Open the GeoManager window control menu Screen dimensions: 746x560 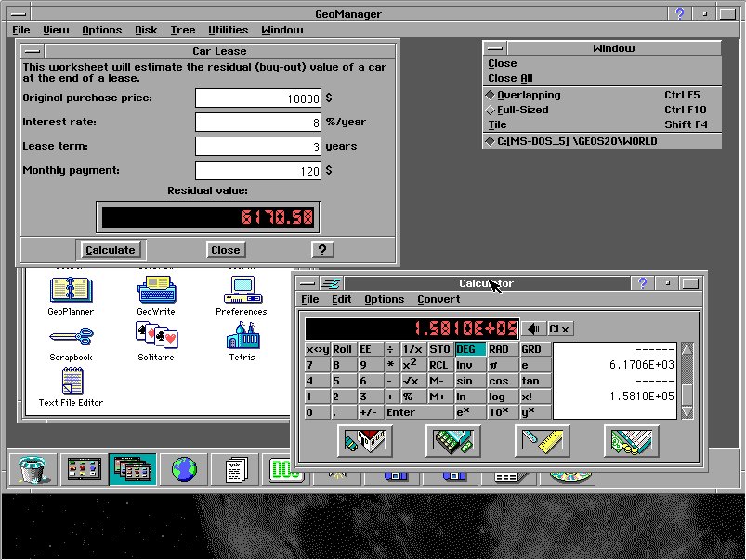tap(19, 14)
